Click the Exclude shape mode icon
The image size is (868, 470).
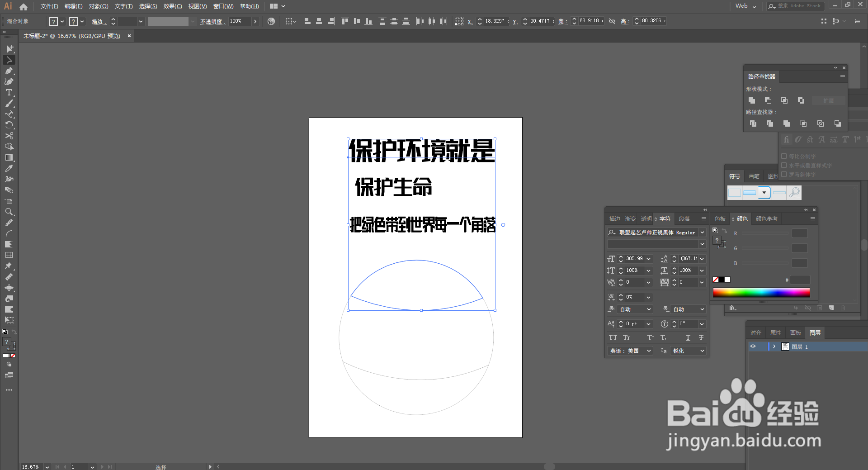[x=801, y=100]
